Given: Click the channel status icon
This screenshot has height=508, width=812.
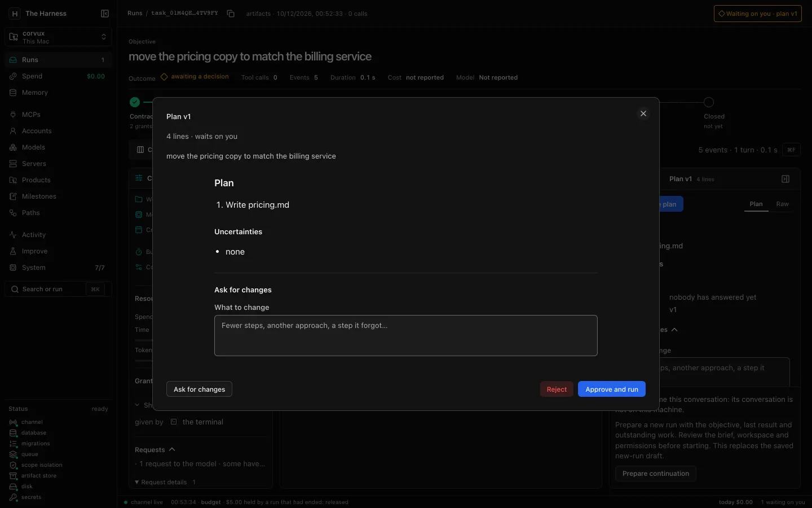Looking at the screenshot, I should [13, 422].
